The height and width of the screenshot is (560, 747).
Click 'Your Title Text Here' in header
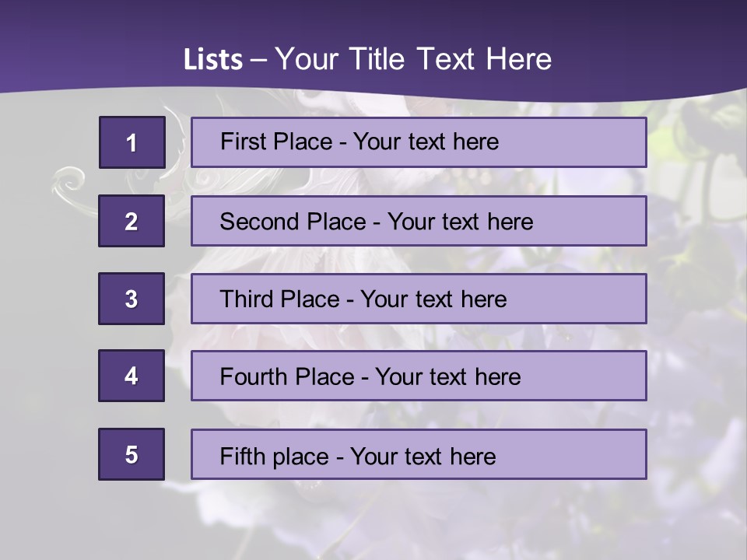413,59
